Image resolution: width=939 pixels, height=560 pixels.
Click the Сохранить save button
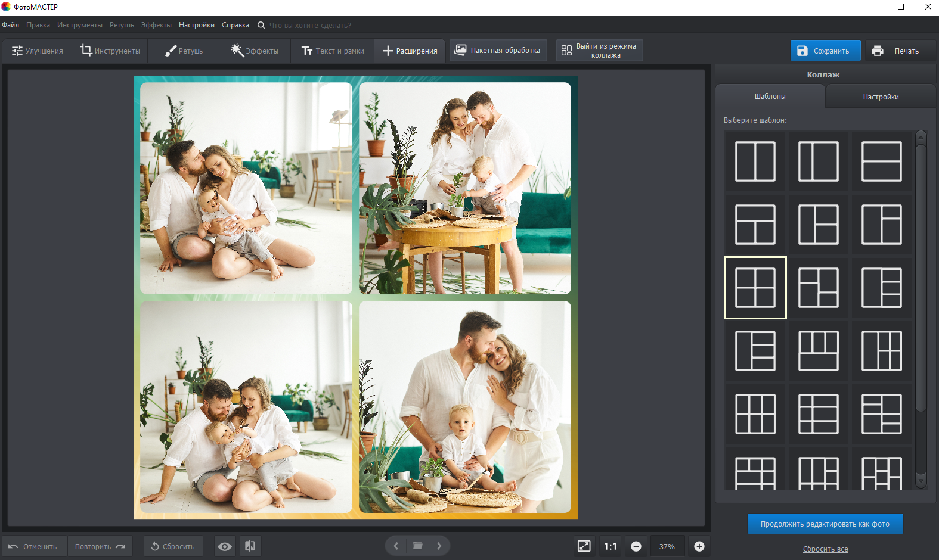pyautogui.click(x=825, y=51)
